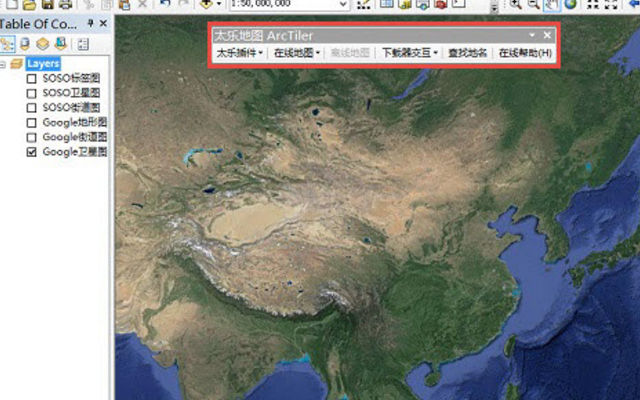Enable the SOSO卫星图 layer checkbox
The image size is (640, 400).
pos(31,93)
